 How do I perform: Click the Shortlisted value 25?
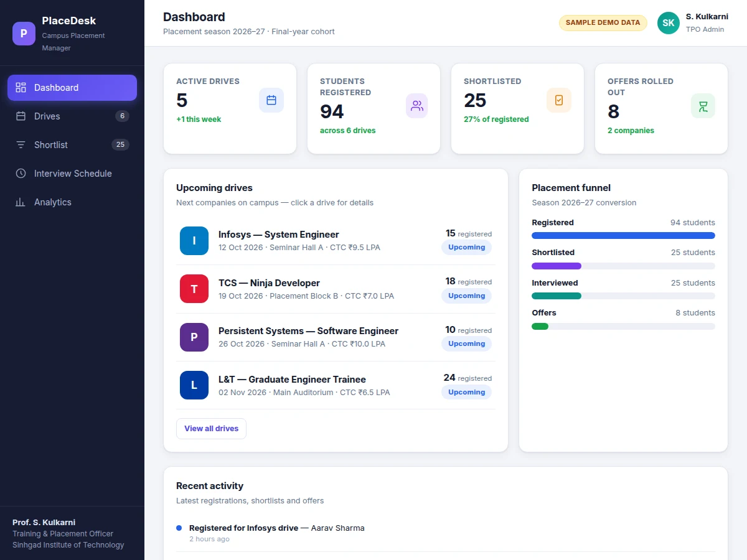[x=475, y=100]
